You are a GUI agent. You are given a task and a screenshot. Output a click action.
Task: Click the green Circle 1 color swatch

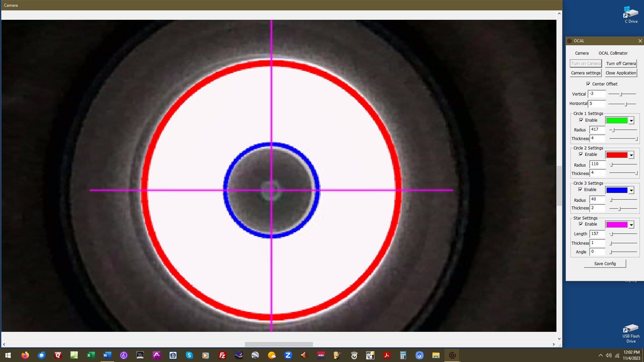click(616, 120)
